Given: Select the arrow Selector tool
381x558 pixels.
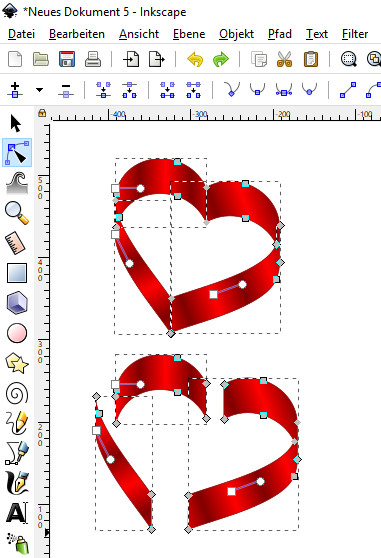Looking at the screenshot, I should pos(16,123).
